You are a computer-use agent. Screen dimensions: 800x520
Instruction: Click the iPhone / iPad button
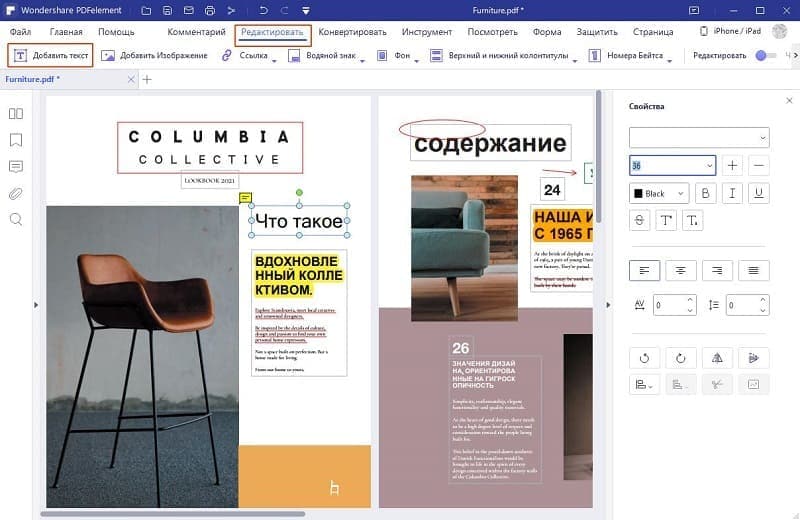[x=730, y=31]
